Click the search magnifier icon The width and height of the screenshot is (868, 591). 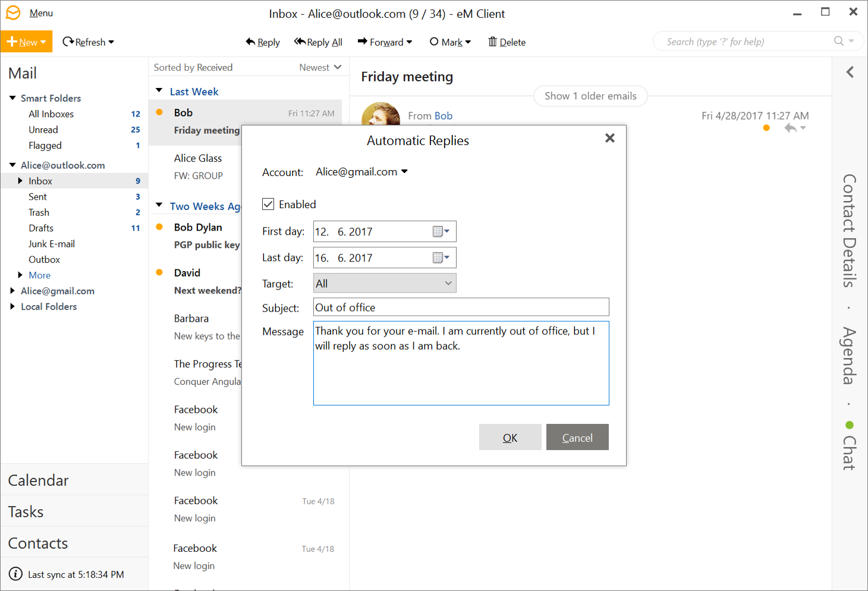(x=839, y=41)
